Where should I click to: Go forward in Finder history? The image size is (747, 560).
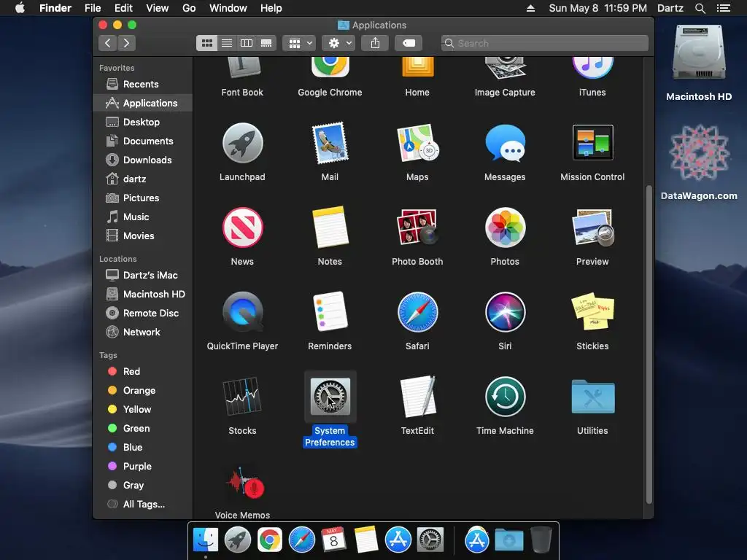126,43
